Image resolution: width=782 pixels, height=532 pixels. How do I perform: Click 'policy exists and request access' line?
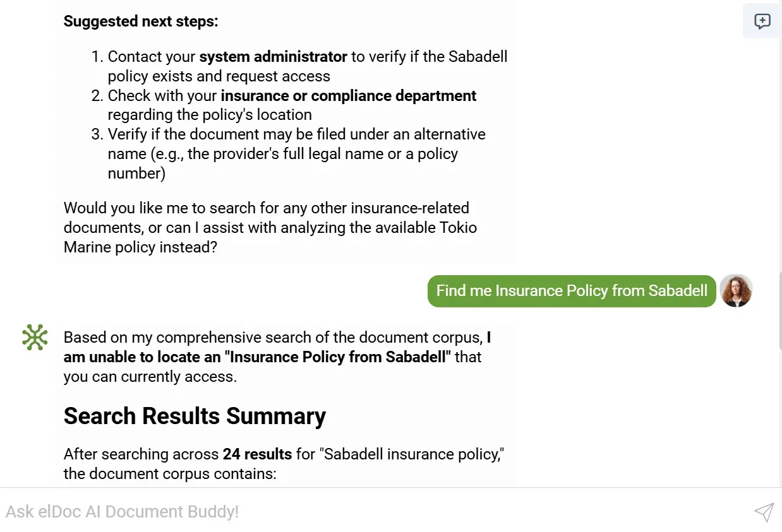(219, 76)
